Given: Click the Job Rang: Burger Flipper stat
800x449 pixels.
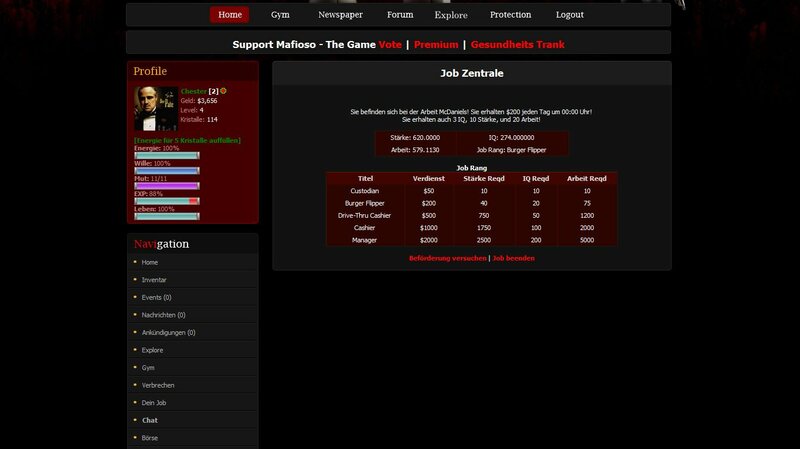Looking at the screenshot, I should [x=511, y=150].
